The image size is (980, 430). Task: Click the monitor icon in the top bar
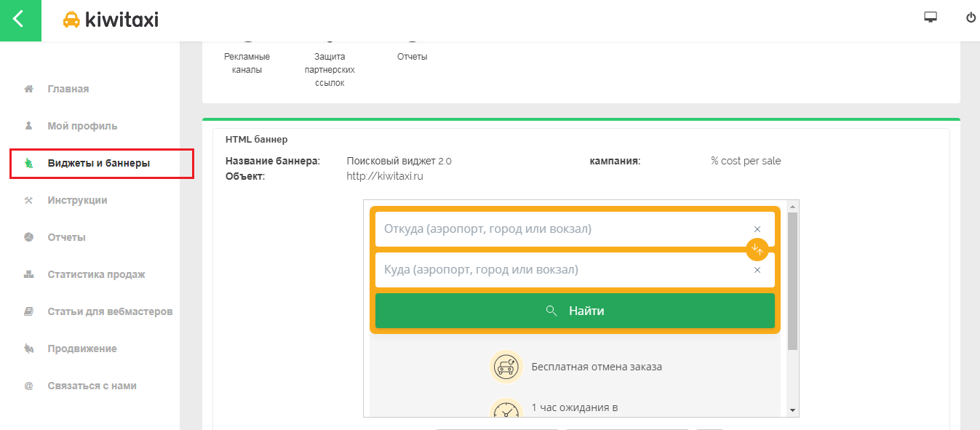coord(929,15)
